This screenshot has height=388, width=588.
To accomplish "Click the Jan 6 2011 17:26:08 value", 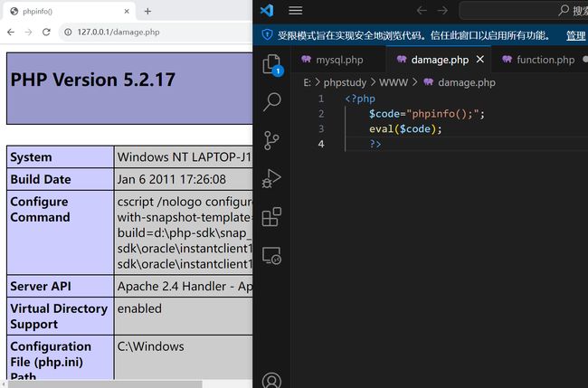I will point(172,179).
